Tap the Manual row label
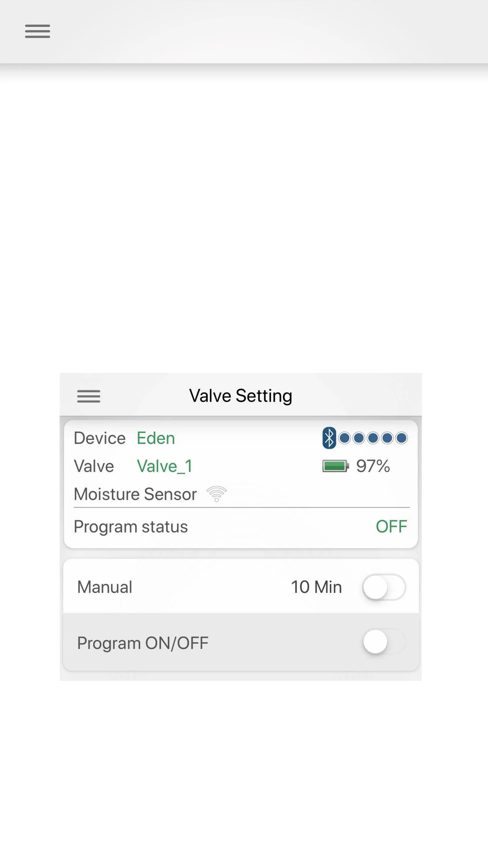The image size is (488, 868). (x=105, y=587)
